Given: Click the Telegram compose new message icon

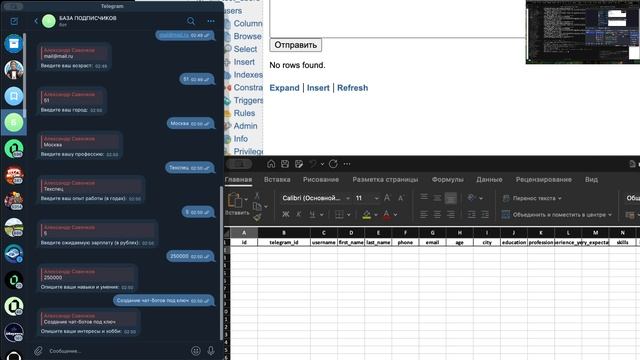Looking at the screenshot, I should 14,21.
